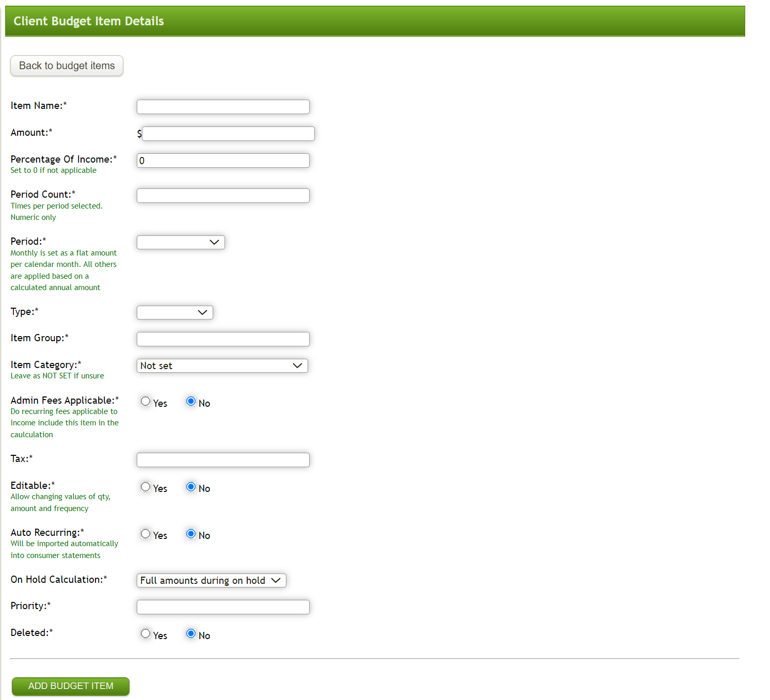Click the Tax input field
770x700 pixels.
tap(222, 459)
